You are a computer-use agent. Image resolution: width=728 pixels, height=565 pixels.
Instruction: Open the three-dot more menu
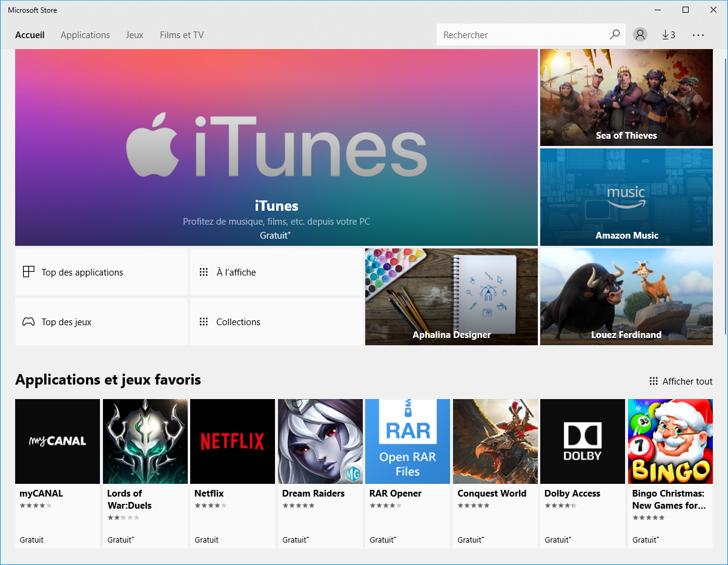tap(698, 35)
